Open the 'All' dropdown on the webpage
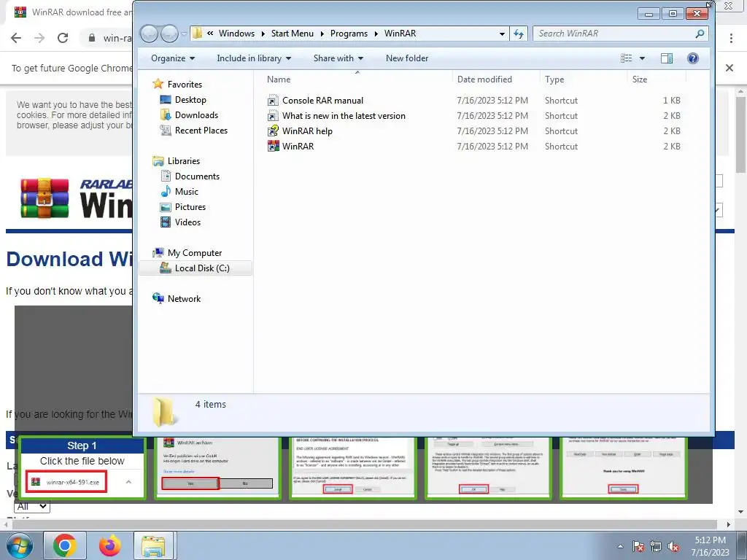The width and height of the screenshot is (747, 560). [32, 507]
